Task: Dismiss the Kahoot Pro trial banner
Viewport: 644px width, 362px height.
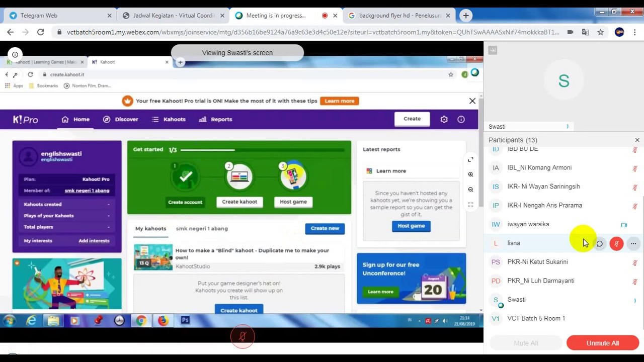Action: pyautogui.click(x=472, y=101)
